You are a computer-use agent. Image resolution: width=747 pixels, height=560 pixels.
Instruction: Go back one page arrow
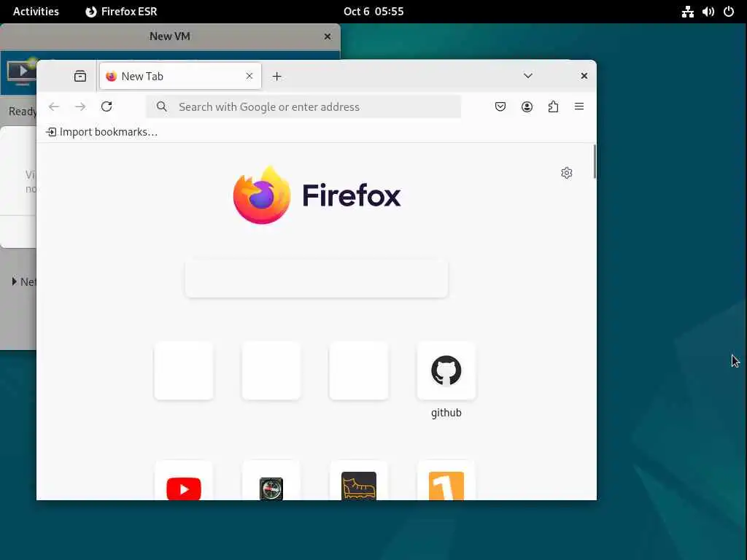coord(54,106)
